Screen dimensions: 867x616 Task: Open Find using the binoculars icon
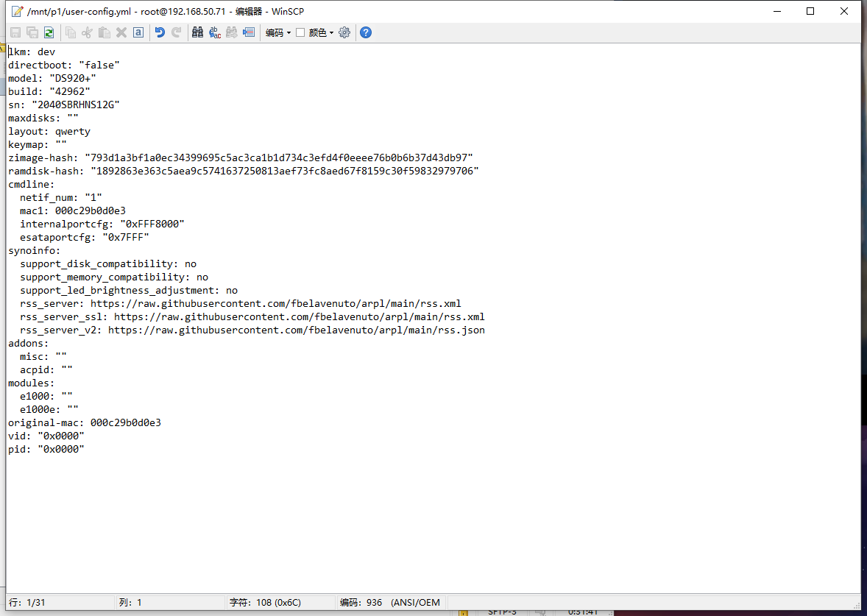click(x=197, y=32)
